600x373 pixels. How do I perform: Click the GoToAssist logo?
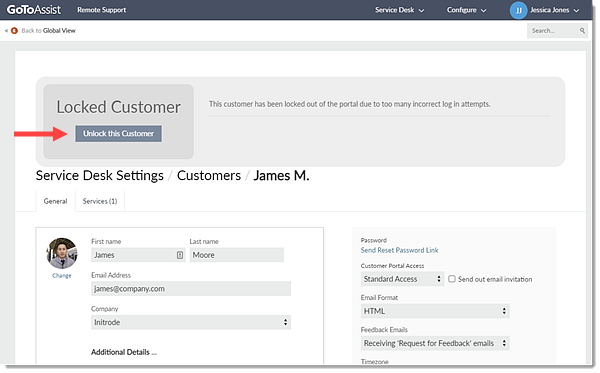34,10
